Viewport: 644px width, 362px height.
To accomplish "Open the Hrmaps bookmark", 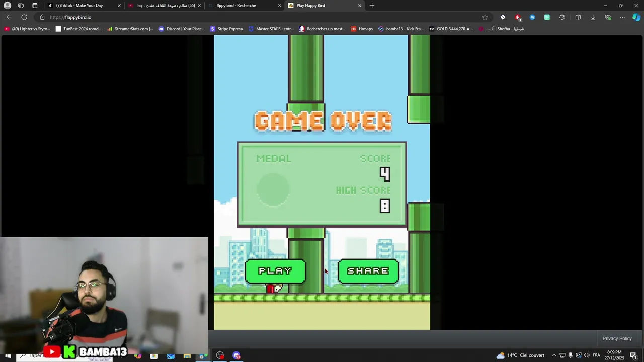I will [362, 29].
